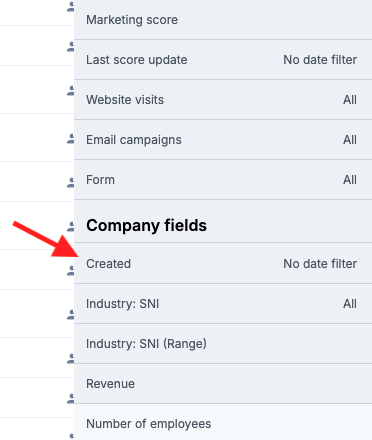Click the person icon near Last score update

click(x=71, y=47)
